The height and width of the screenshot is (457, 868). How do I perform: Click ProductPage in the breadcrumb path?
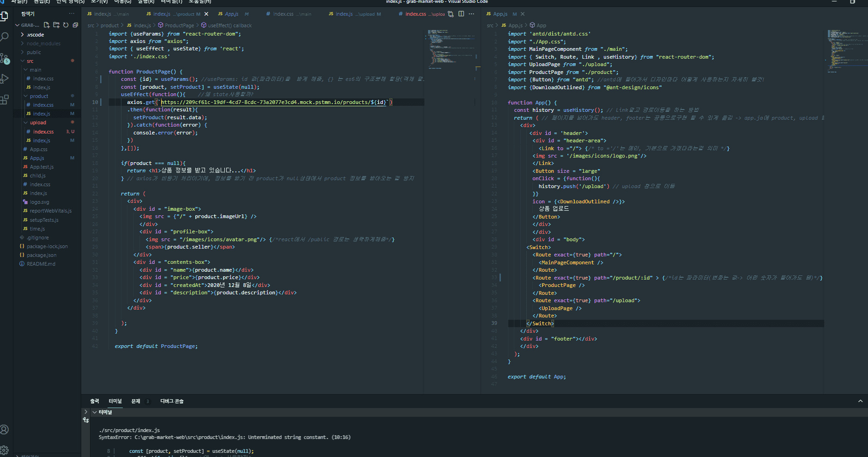click(179, 25)
